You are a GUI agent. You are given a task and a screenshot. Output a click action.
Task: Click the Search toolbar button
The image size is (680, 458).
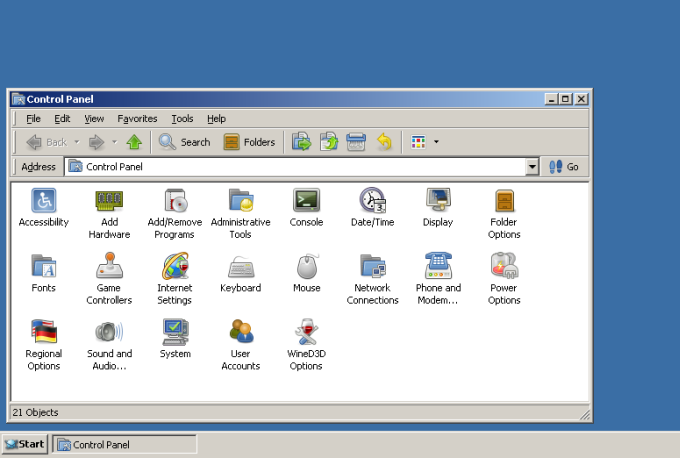click(x=184, y=142)
